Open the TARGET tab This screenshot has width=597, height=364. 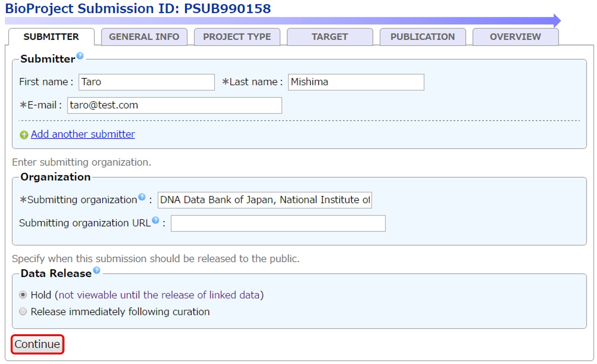coord(330,37)
